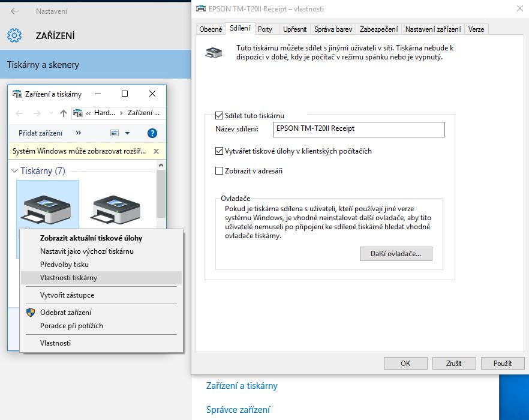Switch to the Porty tab
Image resolution: width=529 pixels, height=420 pixels.
pyautogui.click(x=265, y=29)
